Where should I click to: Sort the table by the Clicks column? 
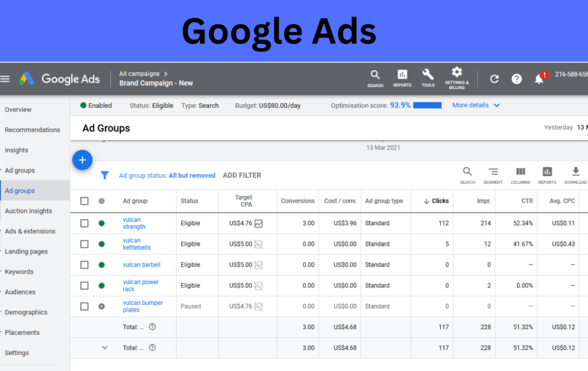(x=437, y=201)
